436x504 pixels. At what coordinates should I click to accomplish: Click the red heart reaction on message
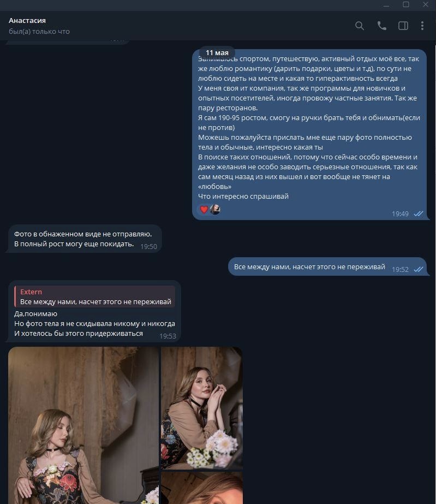pos(204,210)
